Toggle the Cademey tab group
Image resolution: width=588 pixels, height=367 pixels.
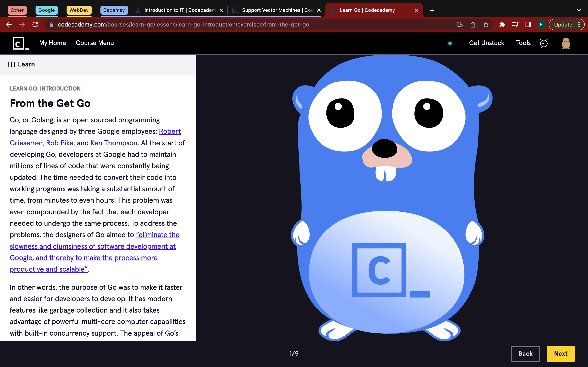[x=114, y=10]
